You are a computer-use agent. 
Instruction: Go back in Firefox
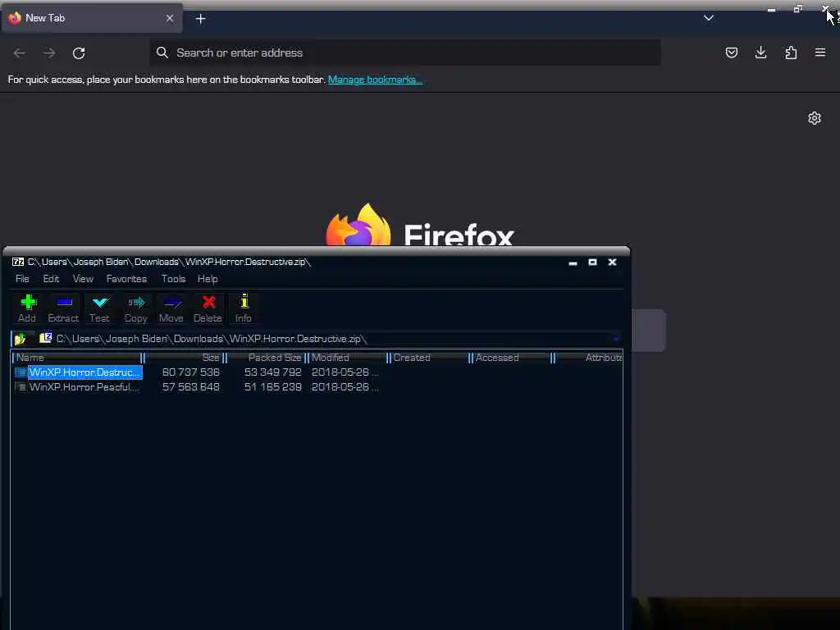click(20, 53)
